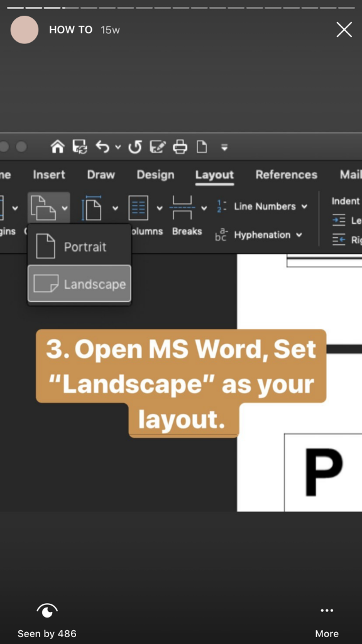Open the Breaks dropdown arrow
The image size is (362, 644).
(x=204, y=208)
